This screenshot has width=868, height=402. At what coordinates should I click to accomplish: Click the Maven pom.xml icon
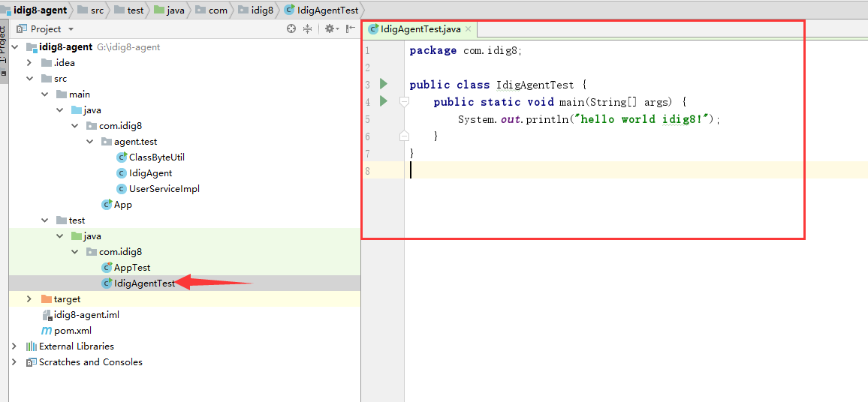coord(47,331)
